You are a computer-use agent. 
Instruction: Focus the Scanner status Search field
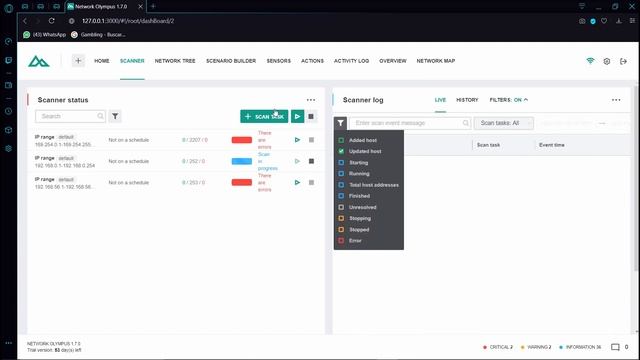(x=70, y=116)
